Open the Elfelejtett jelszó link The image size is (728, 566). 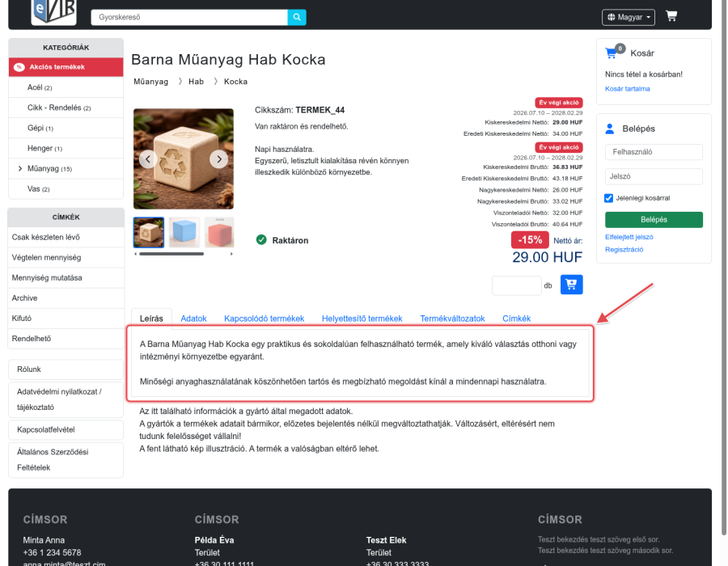click(629, 237)
